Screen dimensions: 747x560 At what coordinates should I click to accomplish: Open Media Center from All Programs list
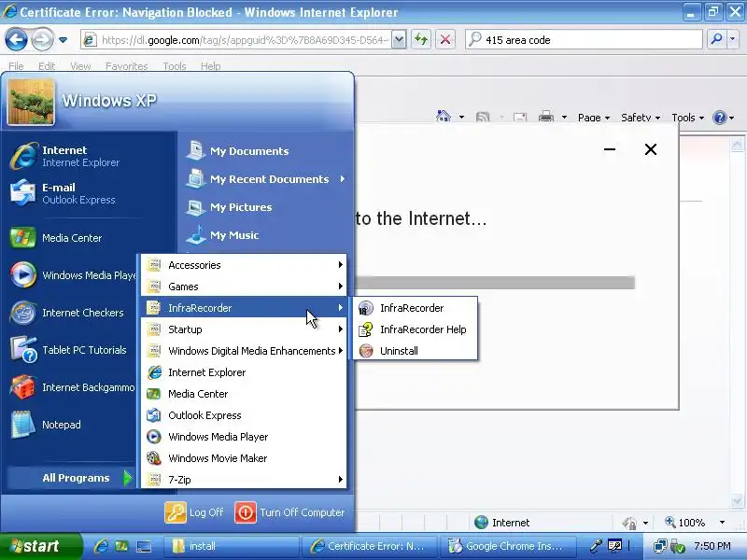point(244,394)
